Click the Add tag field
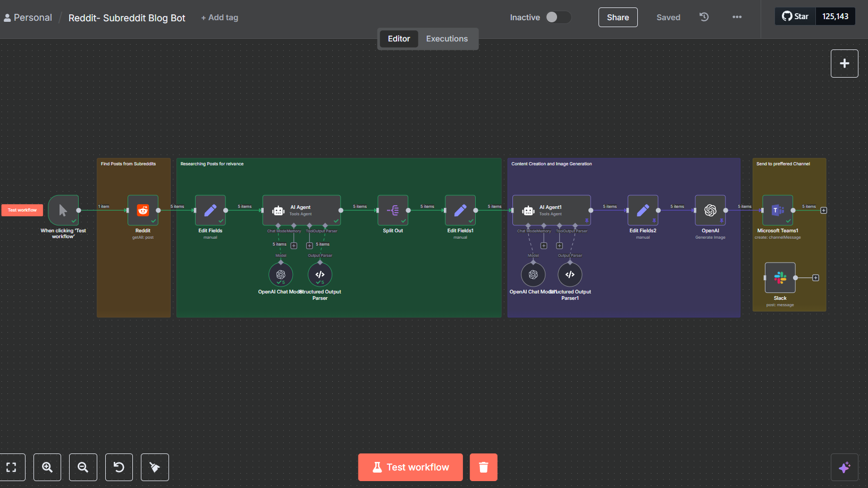This screenshot has width=868, height=488. pyautogui.click(x=220, y=18)
